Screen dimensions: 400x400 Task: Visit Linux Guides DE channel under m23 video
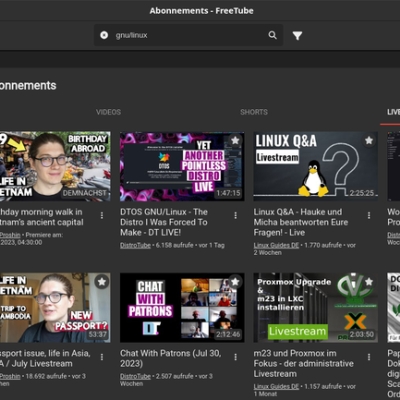click(276, 387)
